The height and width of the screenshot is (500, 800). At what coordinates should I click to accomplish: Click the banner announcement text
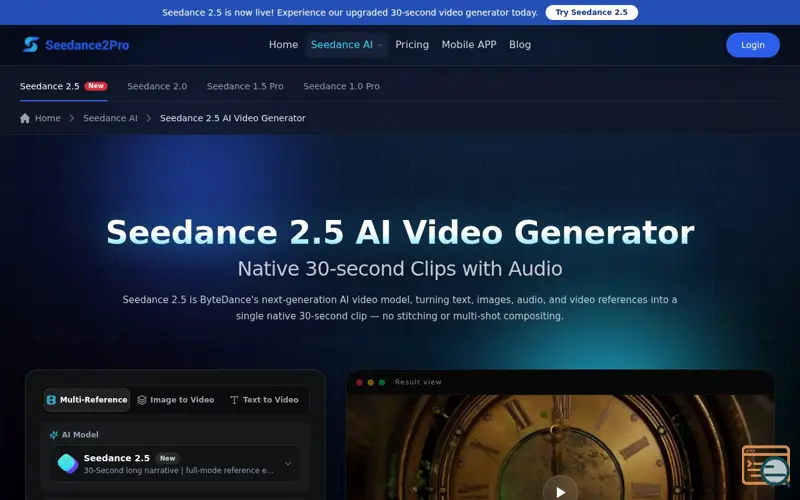coord(350,12)
